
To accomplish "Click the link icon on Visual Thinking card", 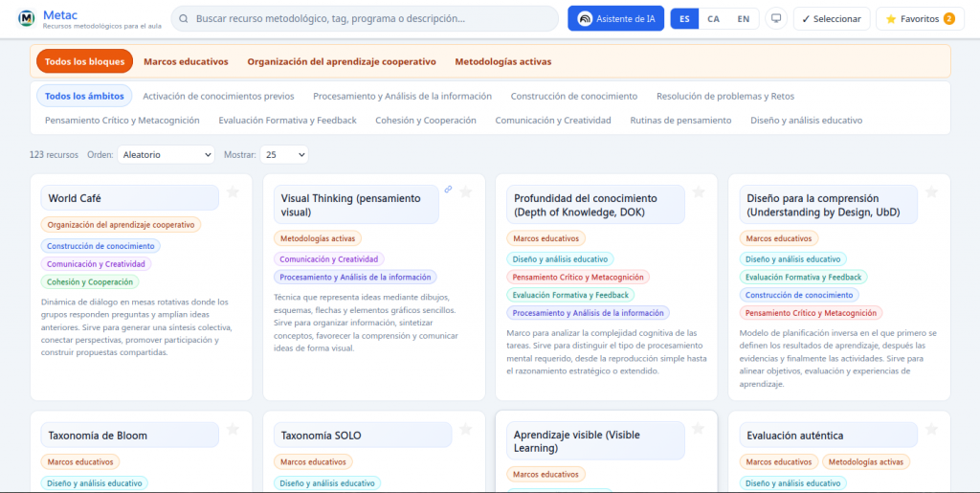I will click(x=448, y=190).
